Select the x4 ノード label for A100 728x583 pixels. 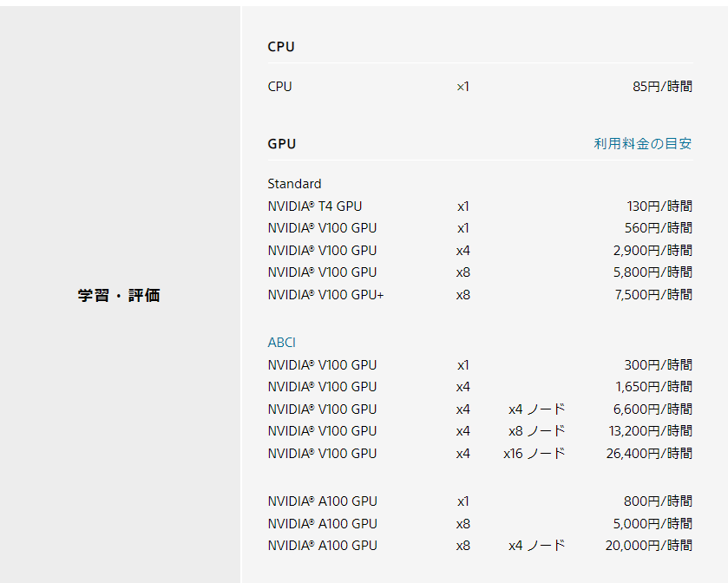coord(534,546)
